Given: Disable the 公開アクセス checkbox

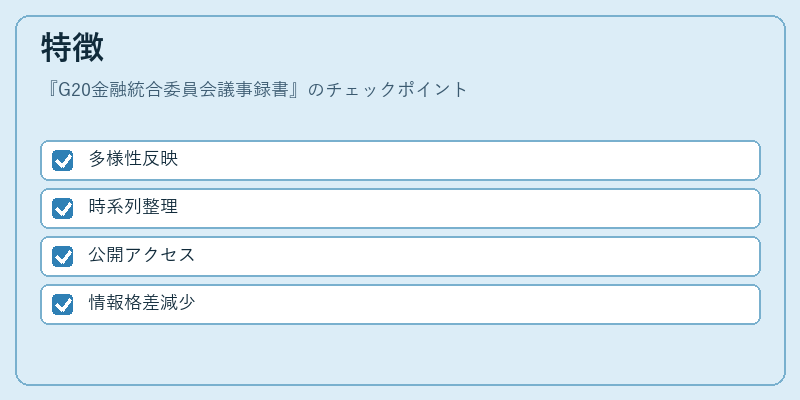Looking at the screenshot, I should tap(62, 257).
